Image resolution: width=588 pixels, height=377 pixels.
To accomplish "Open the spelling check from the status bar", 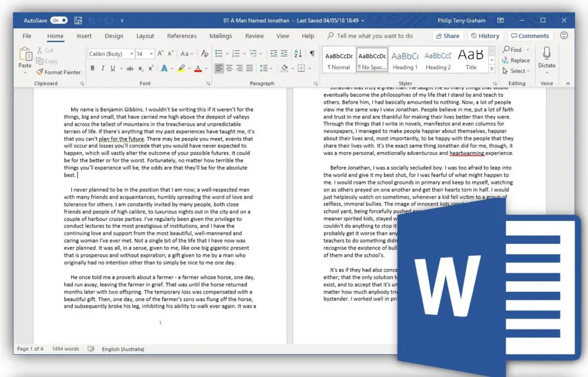I will [x=91, y=349].
